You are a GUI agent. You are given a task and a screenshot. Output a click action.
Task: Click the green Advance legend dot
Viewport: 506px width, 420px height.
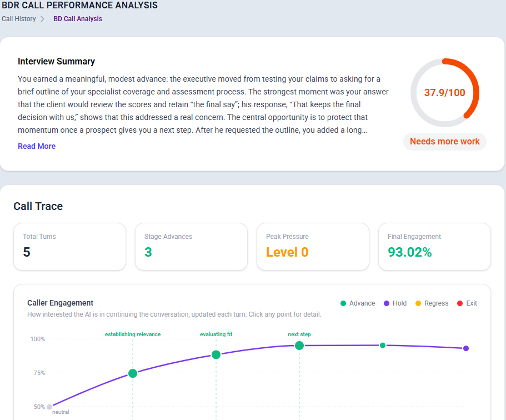point(343,303)
